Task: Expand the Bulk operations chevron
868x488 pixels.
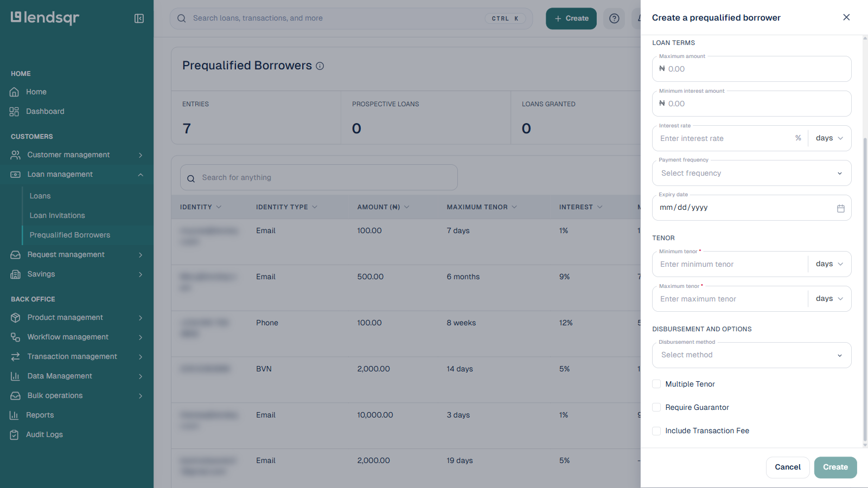Action: 141,396
